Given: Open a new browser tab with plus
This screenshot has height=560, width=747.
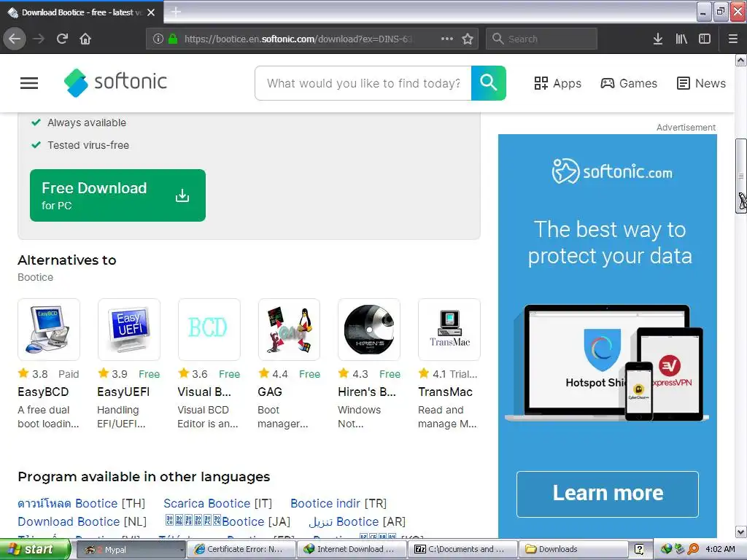Looking at the screenshot, I should [176, 12].
